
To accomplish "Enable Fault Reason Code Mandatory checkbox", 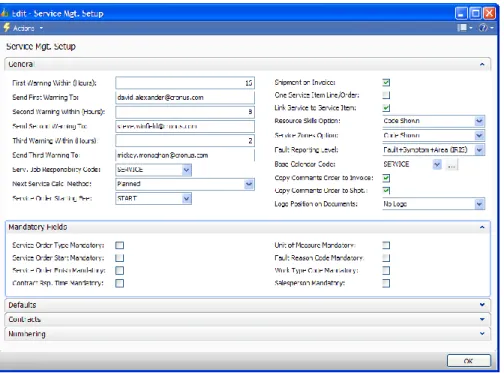I will click(x=386, y=258).
